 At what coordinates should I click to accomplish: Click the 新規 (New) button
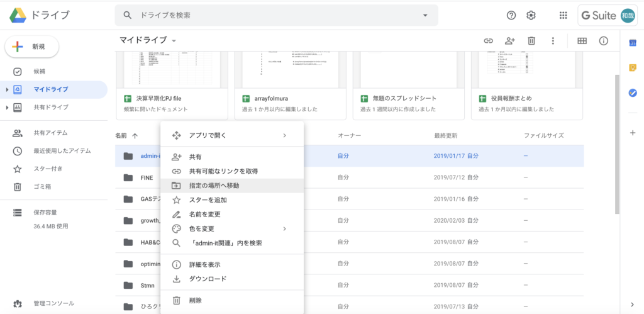31,47
